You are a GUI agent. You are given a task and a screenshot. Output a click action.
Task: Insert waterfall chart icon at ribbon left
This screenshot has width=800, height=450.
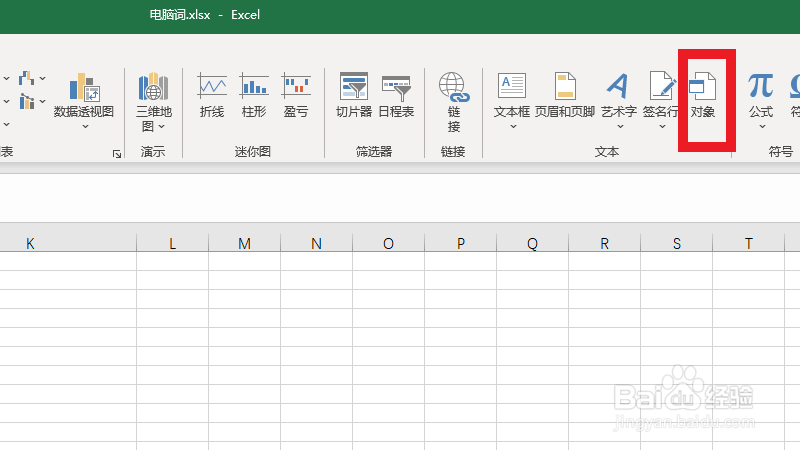click(x=27, y=78)
